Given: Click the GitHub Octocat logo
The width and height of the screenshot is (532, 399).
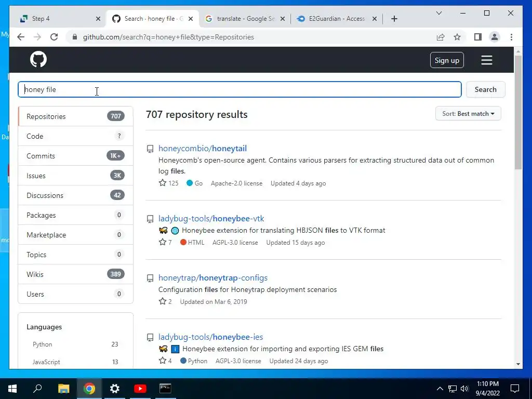Looking at the screenshot, I should tap(38, 60).
